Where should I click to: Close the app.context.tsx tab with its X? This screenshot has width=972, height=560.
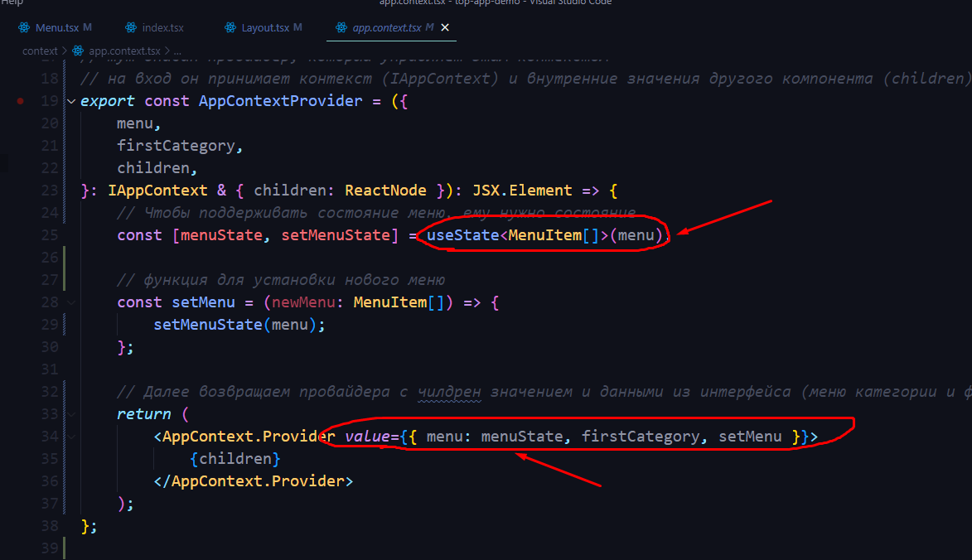click(444, 28)
